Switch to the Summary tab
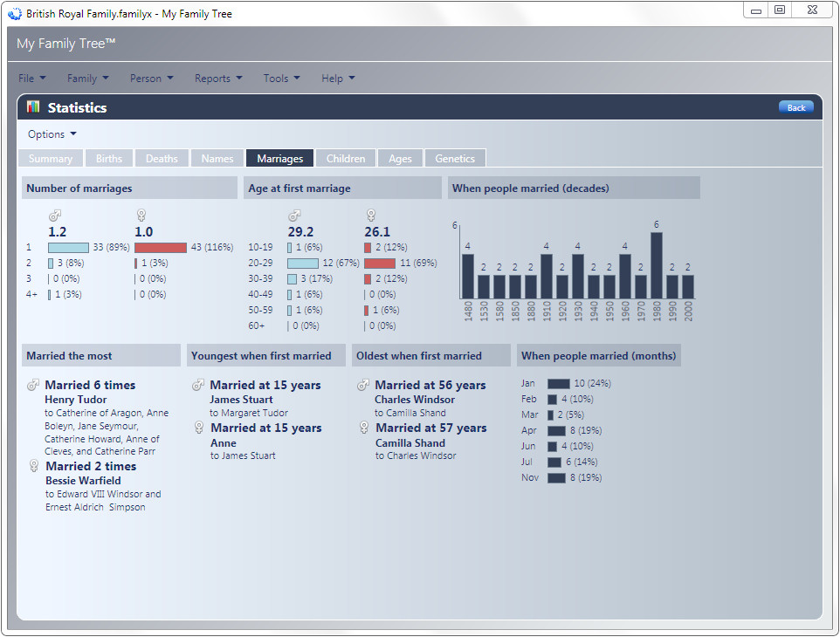 [51, 159]
